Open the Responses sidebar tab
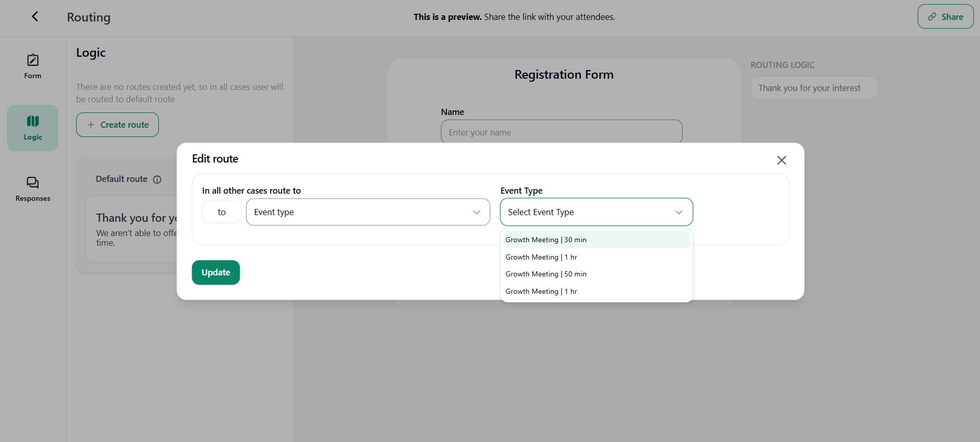This screenshot has height=442, width=980. (33, 189)
